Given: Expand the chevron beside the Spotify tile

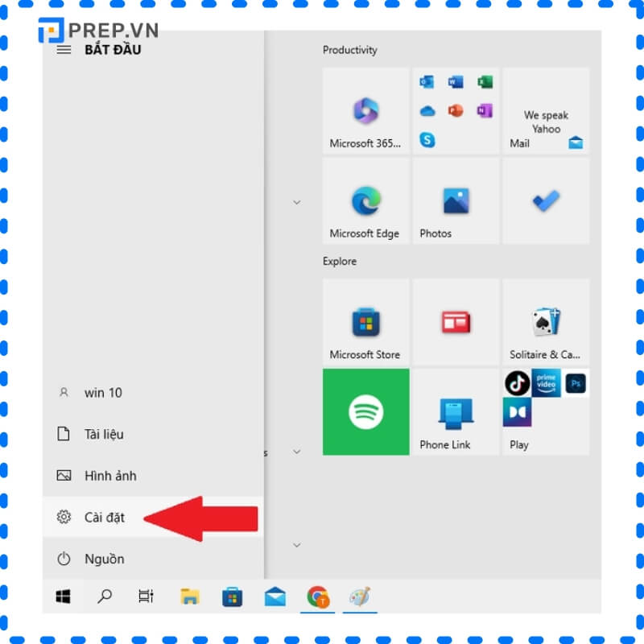Looking at the screenshot, I should [296, 452].
